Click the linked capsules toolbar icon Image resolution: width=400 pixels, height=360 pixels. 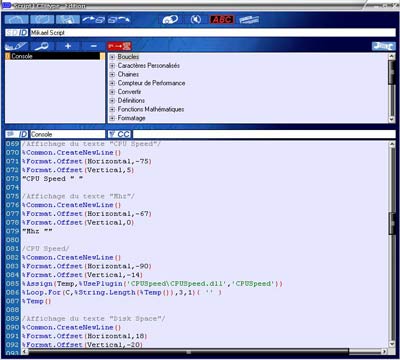(x=170, y=20)
